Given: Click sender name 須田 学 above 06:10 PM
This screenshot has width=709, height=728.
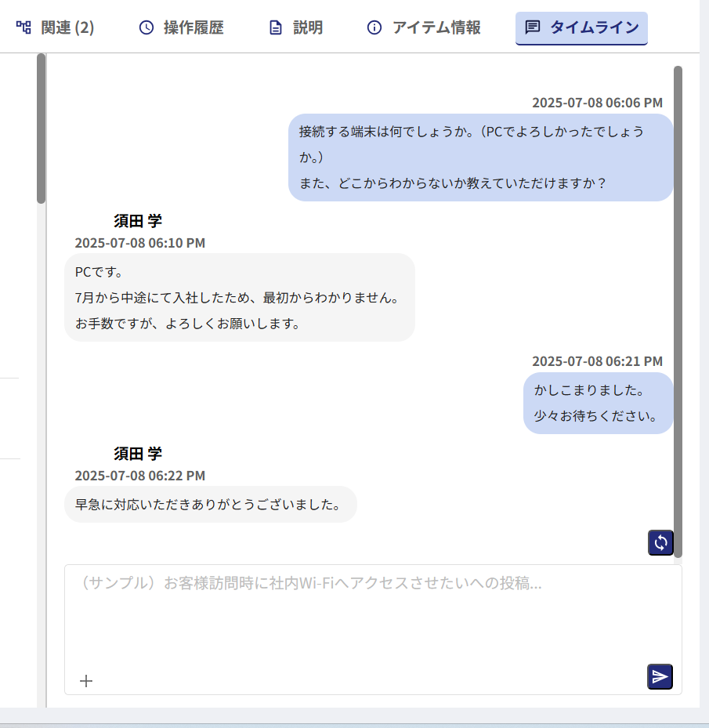Looking at the screenshot, I should 137,220.
